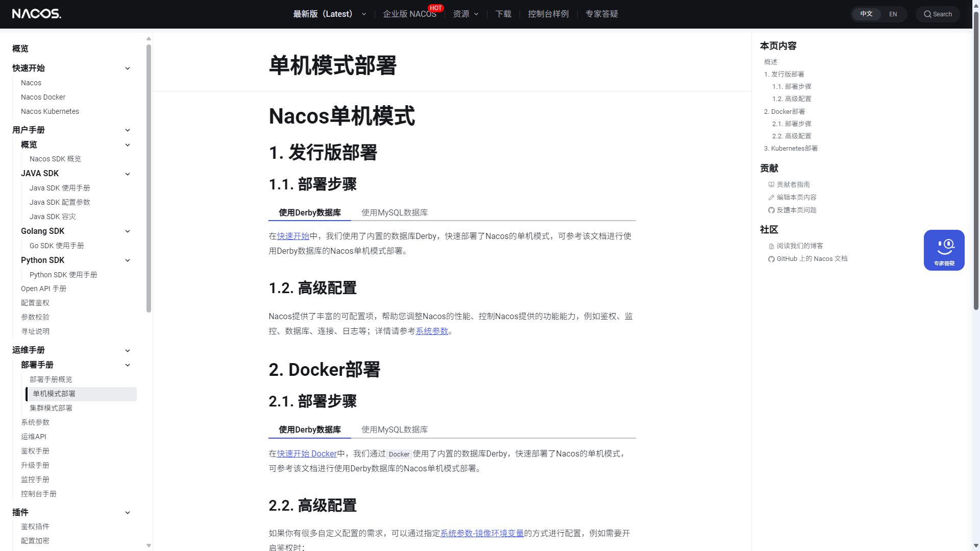
Task: Open the 最新版 (Latest) version dropdown
Action: pos(330,14)
